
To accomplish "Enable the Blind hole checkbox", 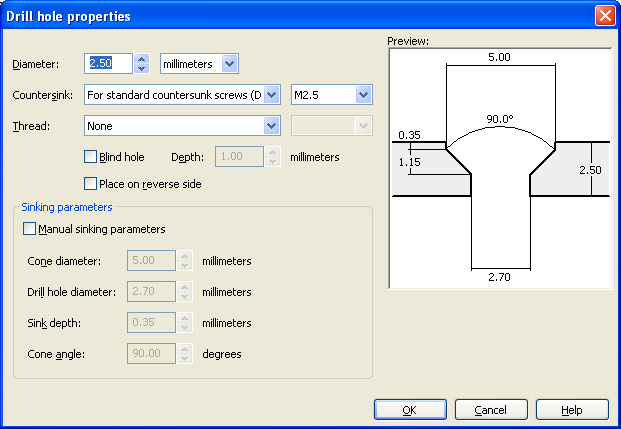I will tap(90, 157).
